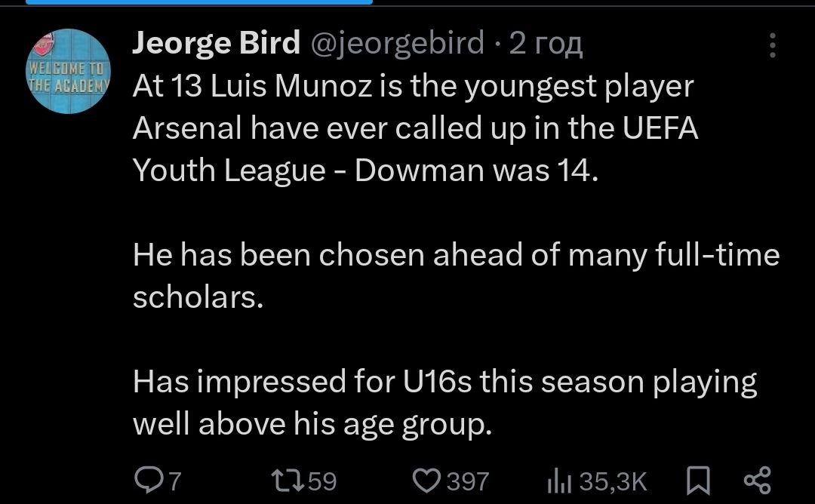This screenshot has height=504, width=815.
Task: Open the three-dot more options menu
Action: (x=771, y=46)
